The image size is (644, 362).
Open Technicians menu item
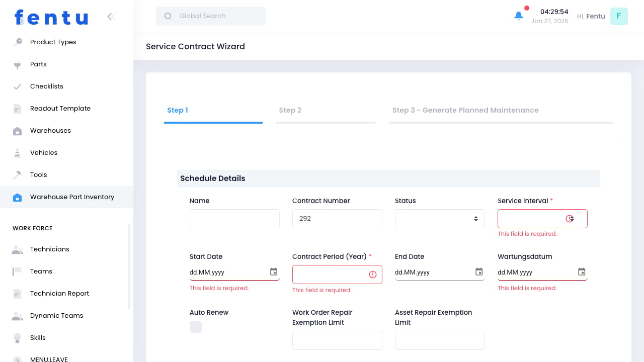(x=66, y=249)
